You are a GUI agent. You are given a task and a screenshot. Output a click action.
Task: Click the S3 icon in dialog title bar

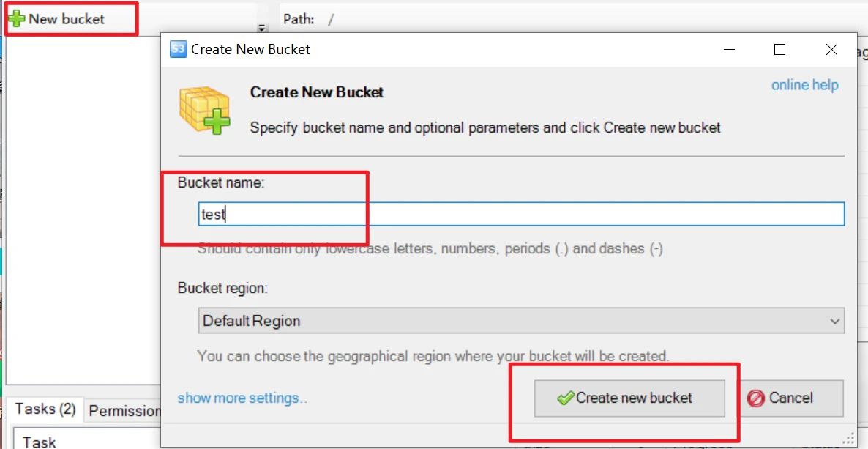pos(178,49)
